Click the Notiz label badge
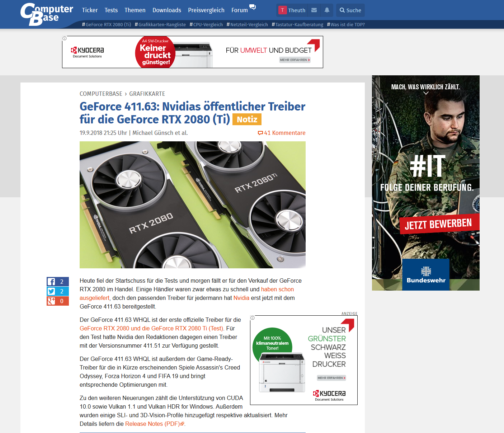 [x=247, y=119]
